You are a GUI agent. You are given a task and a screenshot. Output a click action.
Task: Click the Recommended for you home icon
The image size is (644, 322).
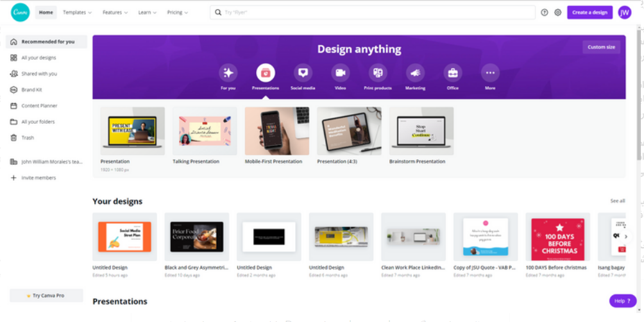13,42
